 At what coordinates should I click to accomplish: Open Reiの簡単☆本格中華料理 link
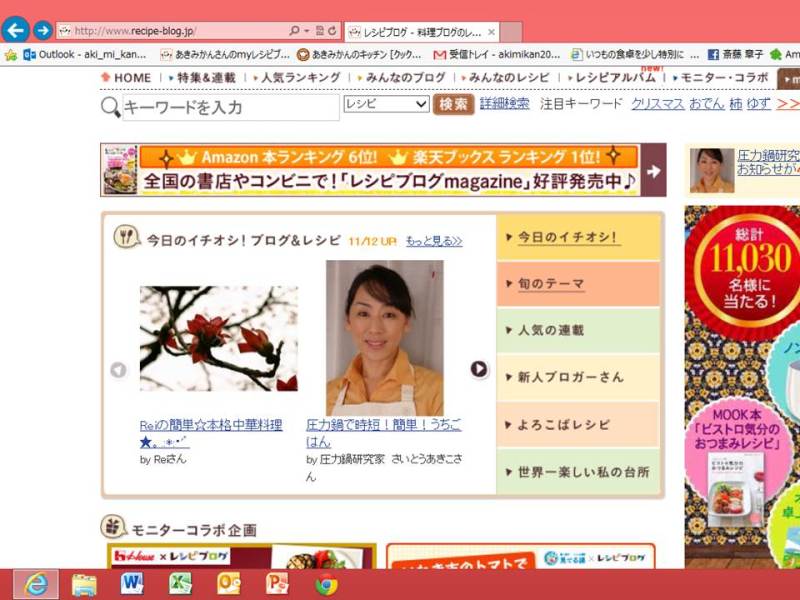tap(211, 433)
